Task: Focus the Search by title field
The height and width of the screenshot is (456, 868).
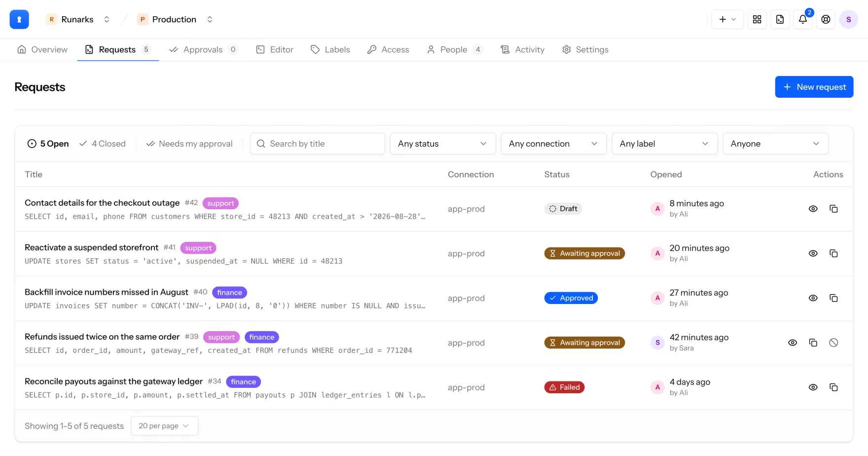Action: point(318,144)
